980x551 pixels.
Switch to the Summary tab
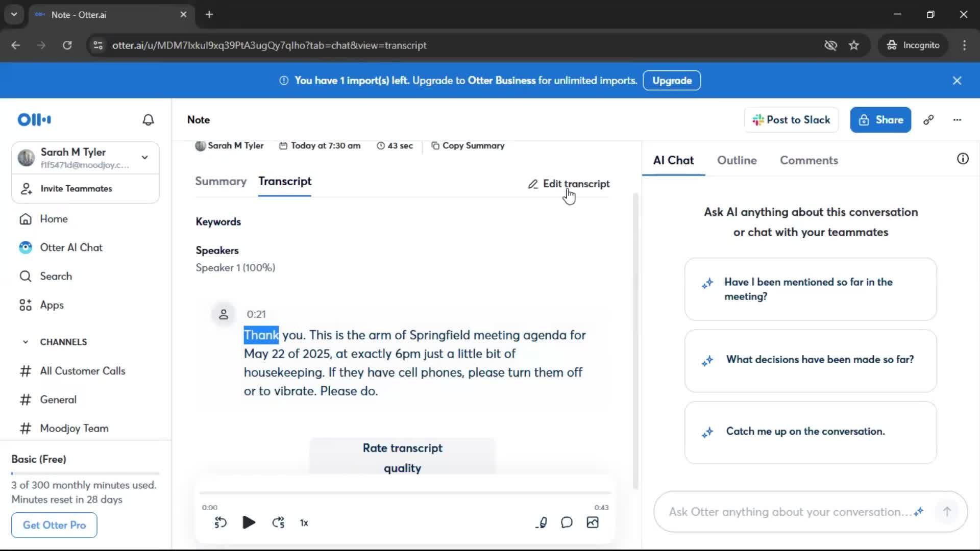(220, 181)
